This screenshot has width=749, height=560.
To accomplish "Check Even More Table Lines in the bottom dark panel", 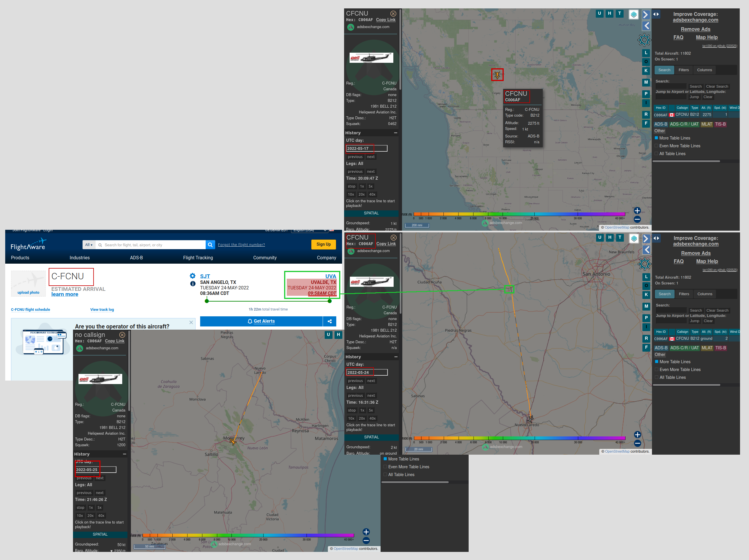I will 385,467.
